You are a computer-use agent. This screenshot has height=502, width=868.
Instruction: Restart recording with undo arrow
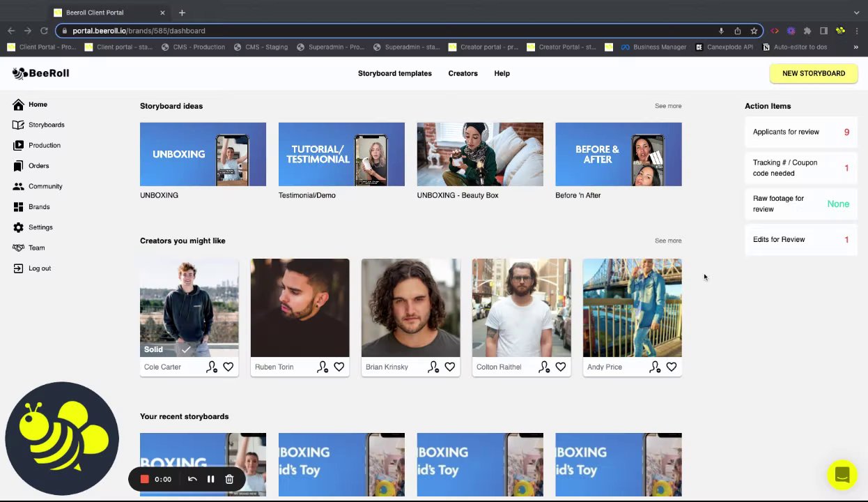point(192,479)
